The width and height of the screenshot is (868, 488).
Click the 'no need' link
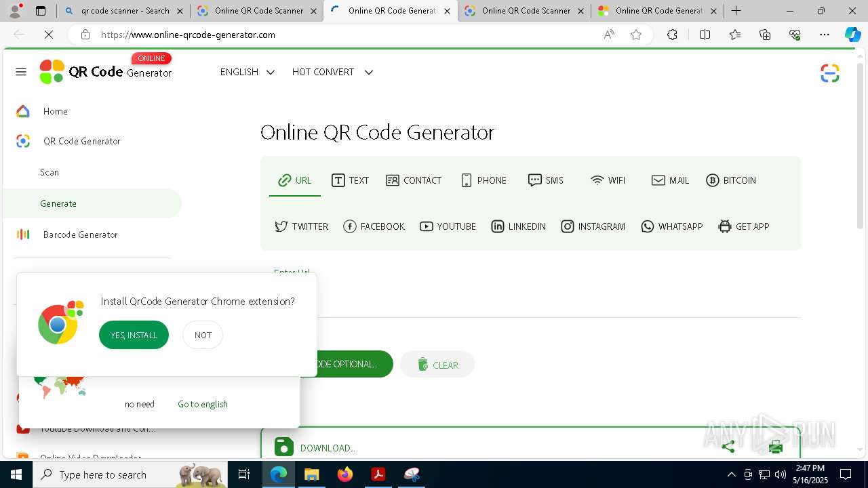click(140, 404)
